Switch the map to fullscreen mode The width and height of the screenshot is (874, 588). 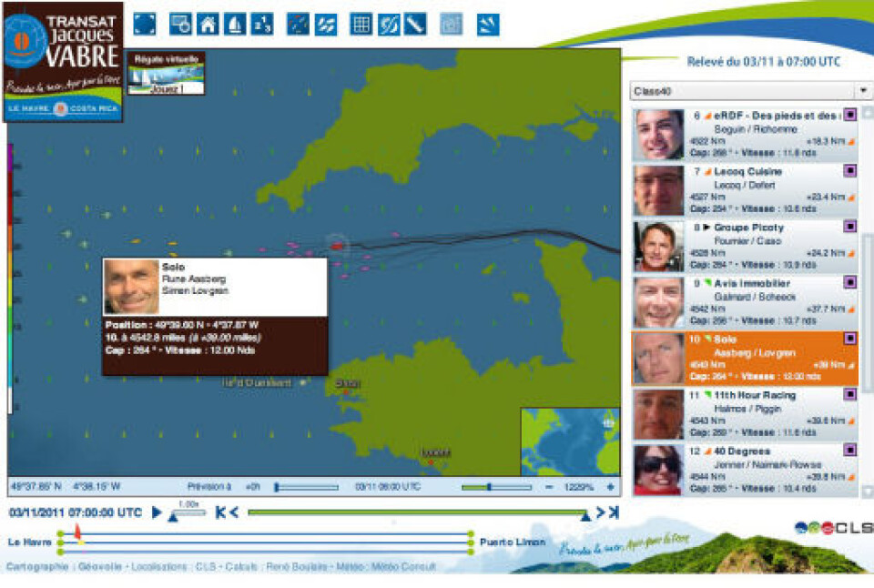tap(145, 25)
